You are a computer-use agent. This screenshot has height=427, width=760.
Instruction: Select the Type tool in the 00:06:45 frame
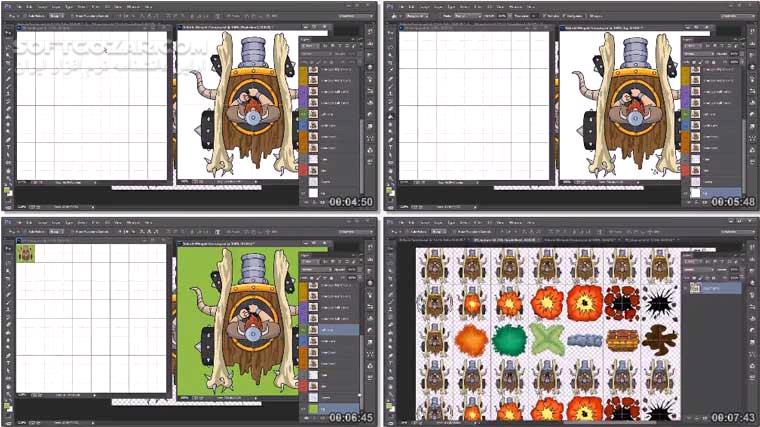click(x=8, y=363)
